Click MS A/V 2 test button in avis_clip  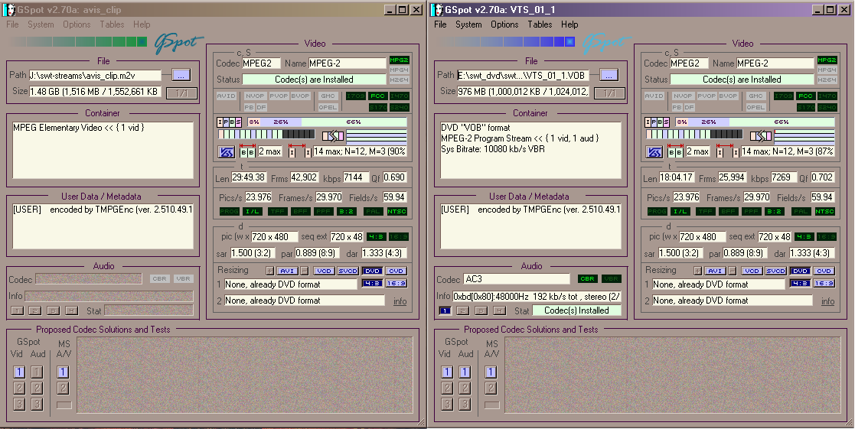click(63, 388)
